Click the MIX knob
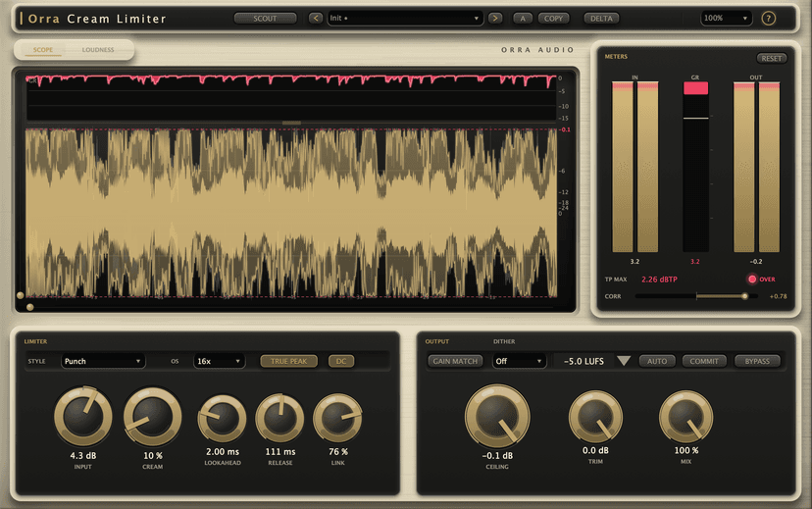The width and height of the screenshot is (812, 509). click(x=686, y=417)
